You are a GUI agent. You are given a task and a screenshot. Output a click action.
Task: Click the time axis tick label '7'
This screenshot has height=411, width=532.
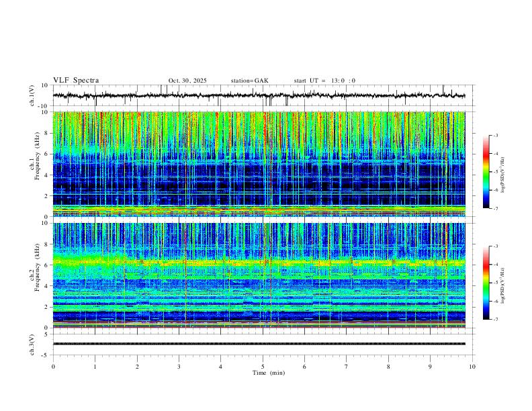point(347,367)
